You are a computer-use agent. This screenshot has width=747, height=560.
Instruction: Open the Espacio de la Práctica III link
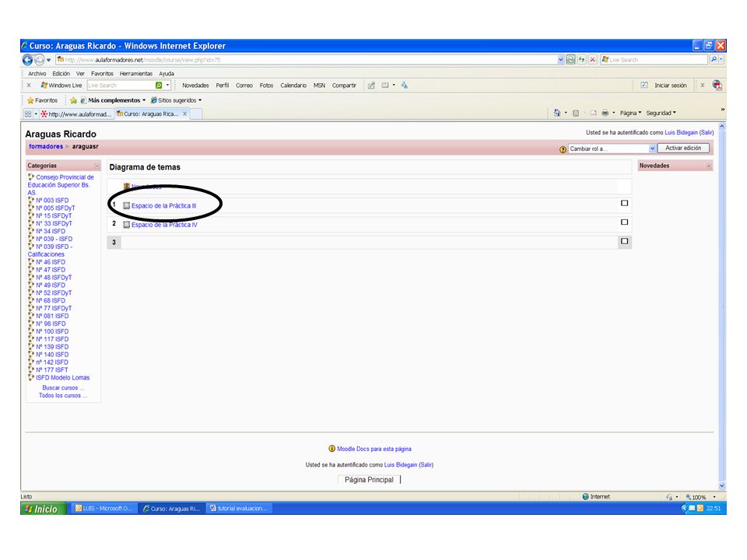pyautogui.click(x=164, y=205)
